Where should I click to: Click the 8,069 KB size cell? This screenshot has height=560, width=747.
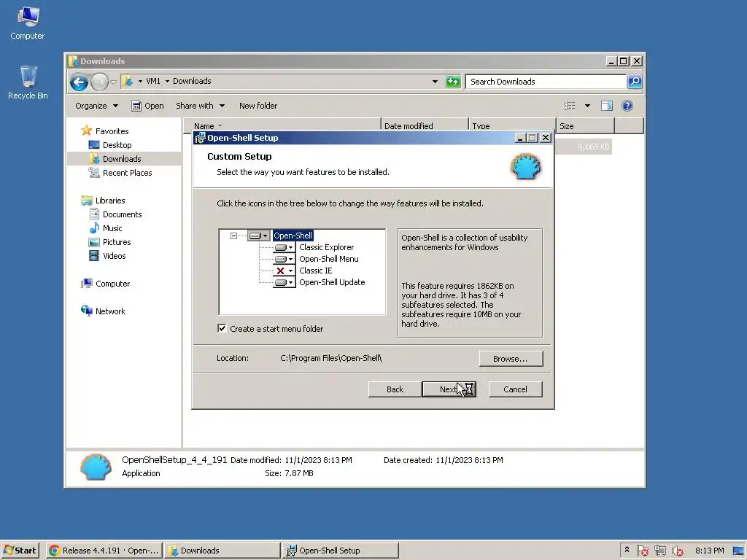[x=593, y=147]
